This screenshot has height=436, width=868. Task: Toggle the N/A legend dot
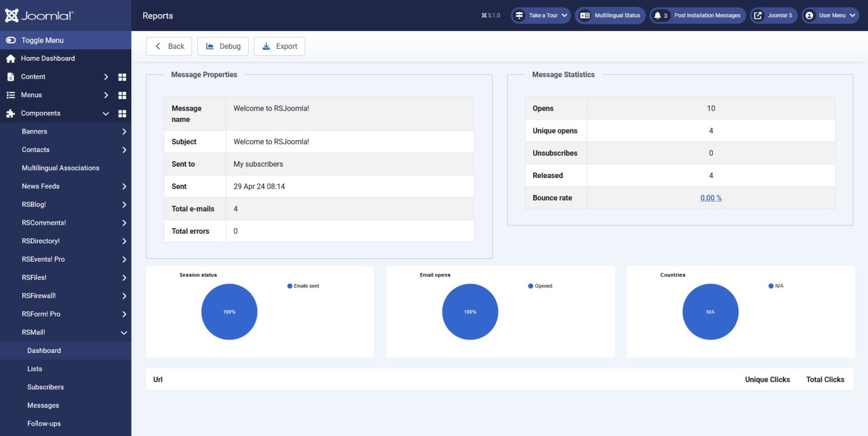pyautogui.click(x=771, y=286)
